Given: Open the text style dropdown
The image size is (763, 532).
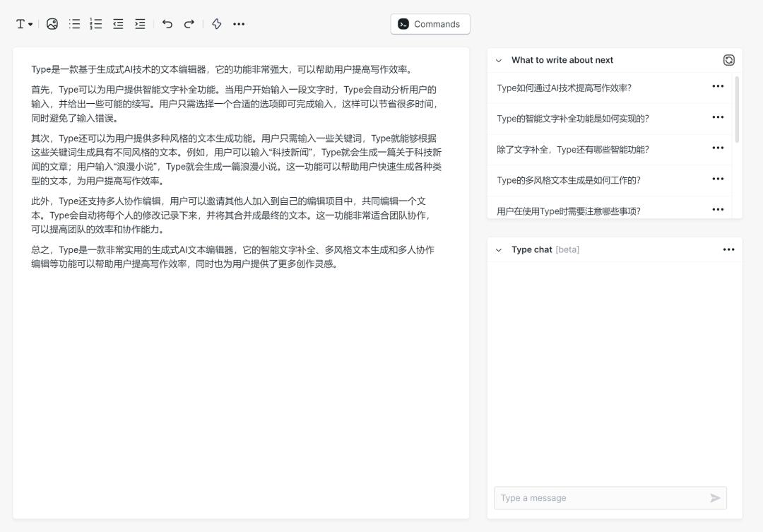Looking at the screenshot, I should 24,24.
